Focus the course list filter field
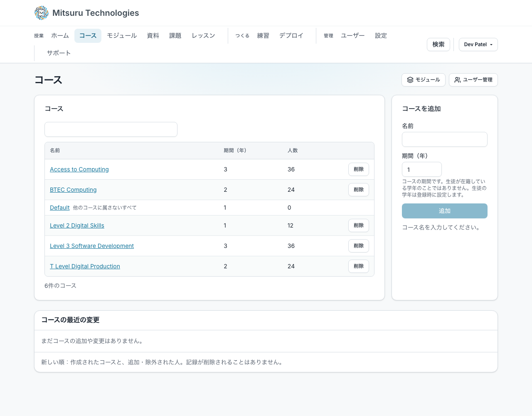The image size is (532, 416). (111, 129)
